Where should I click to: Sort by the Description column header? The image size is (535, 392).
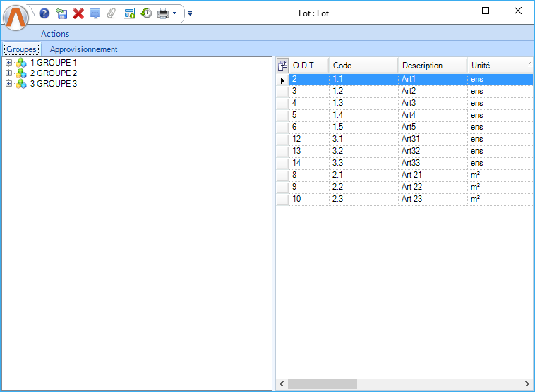click(x=431, y=66)
